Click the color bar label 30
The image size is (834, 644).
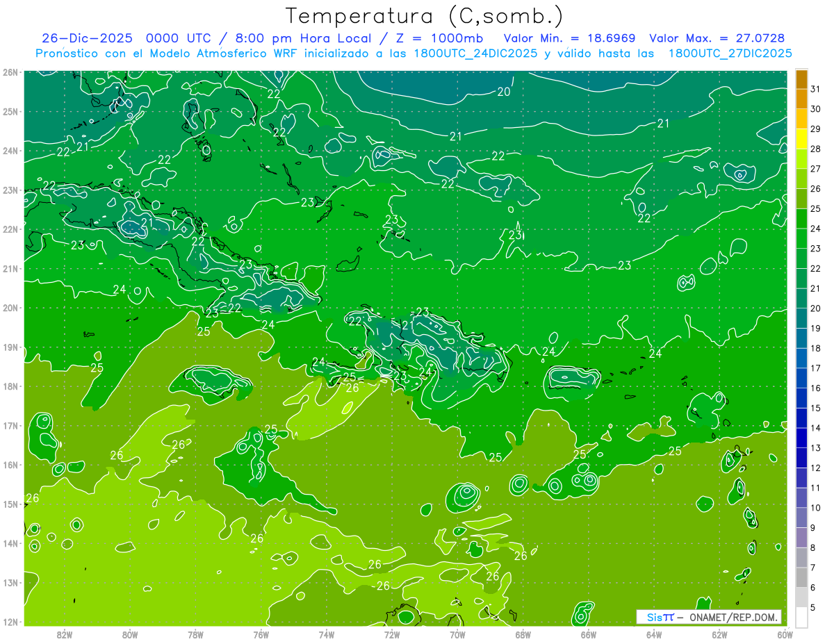point(815,109)
